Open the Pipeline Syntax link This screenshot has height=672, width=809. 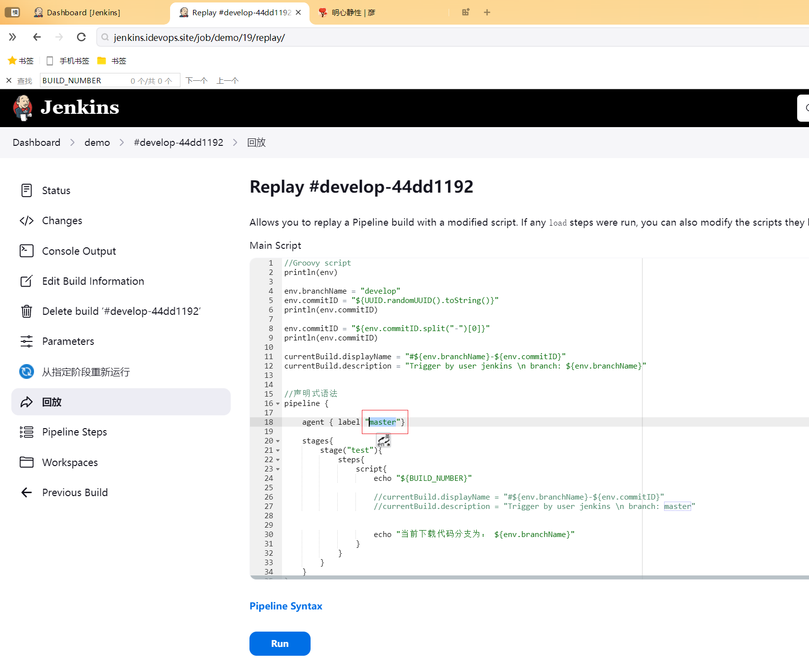coord(286,606)
